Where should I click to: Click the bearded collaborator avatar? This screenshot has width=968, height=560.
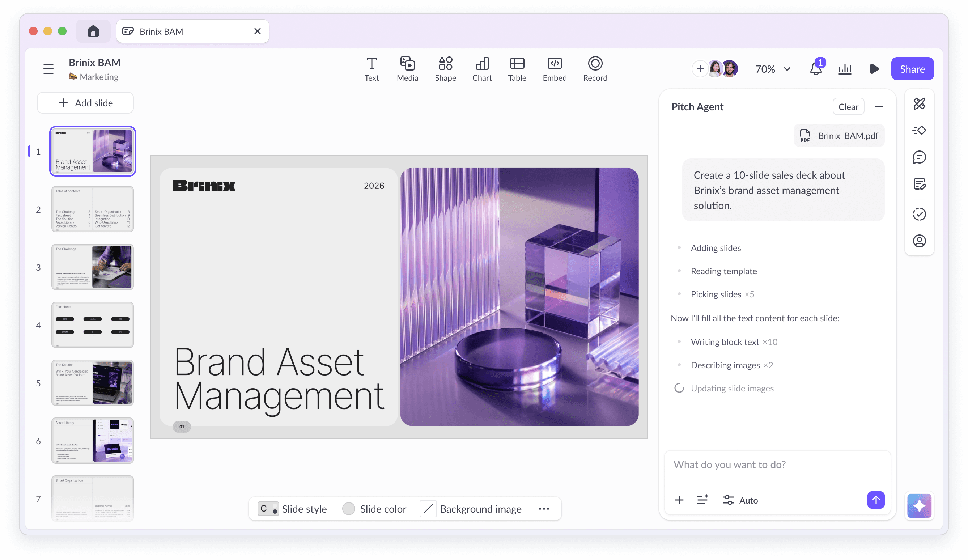coord(730,69)
